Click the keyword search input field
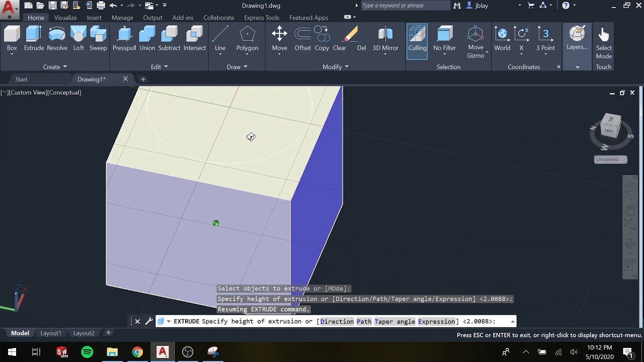Image resolution: width=644 pixels, height=362 pixels. pos(406,6)
